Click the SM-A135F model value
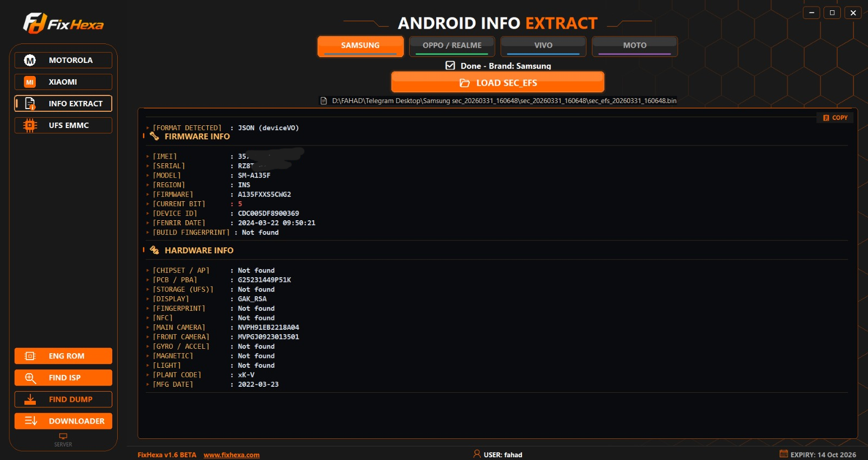This screenshot has height=460, width=868. (x=254, y=176)
